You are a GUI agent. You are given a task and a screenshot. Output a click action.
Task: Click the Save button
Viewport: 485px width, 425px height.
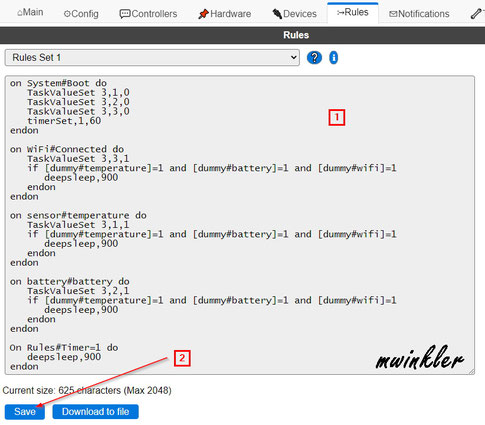25,412
